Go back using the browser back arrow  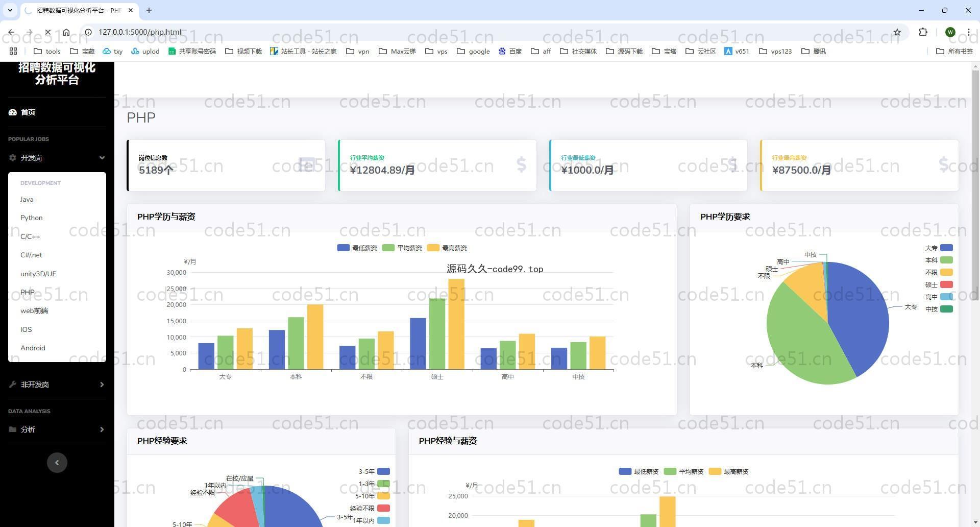coord(11,32)
